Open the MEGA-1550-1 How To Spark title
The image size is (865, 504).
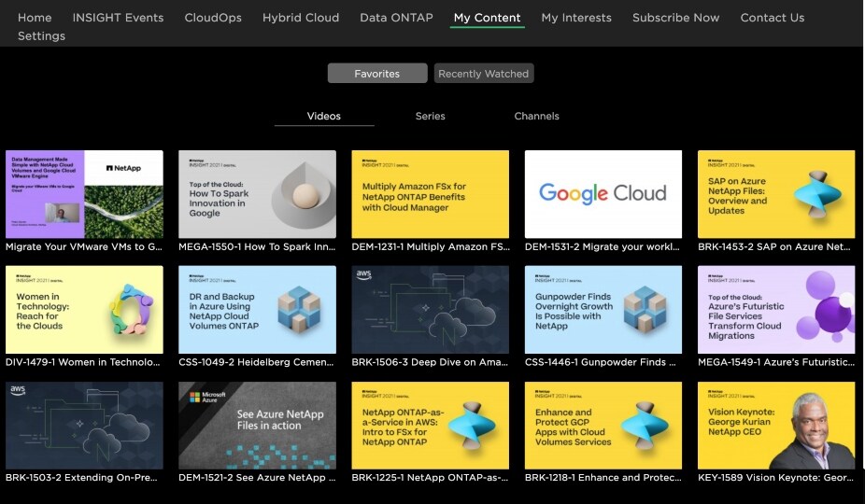(x=257, y=247)
